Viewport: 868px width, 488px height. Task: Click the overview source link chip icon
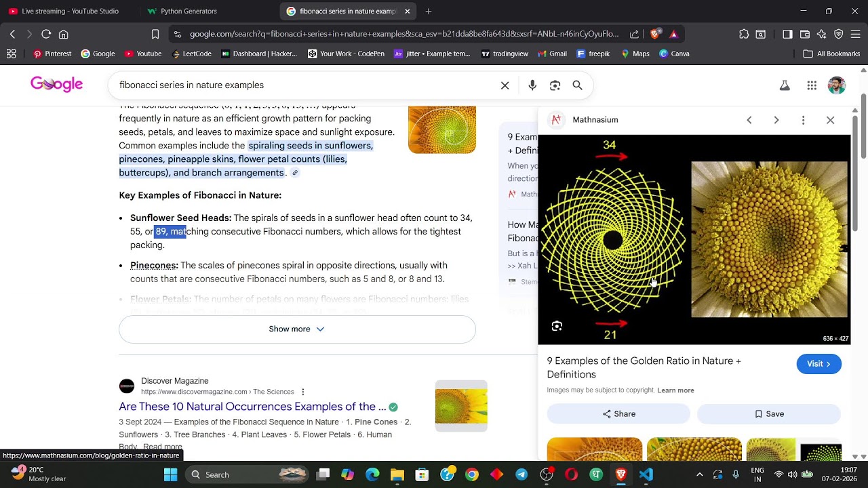coord(295,173)
